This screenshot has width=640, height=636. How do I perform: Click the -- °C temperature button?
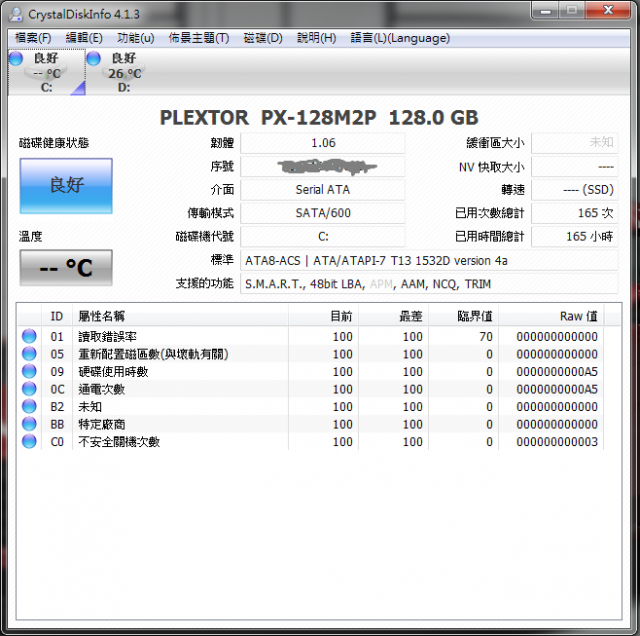tap(66, 268)
